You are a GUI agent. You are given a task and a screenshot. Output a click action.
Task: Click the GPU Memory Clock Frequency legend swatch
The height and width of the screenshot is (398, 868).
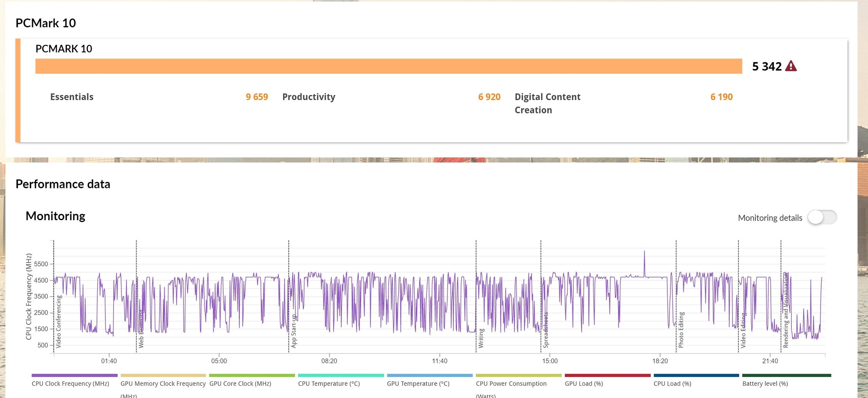pos(163,375)
